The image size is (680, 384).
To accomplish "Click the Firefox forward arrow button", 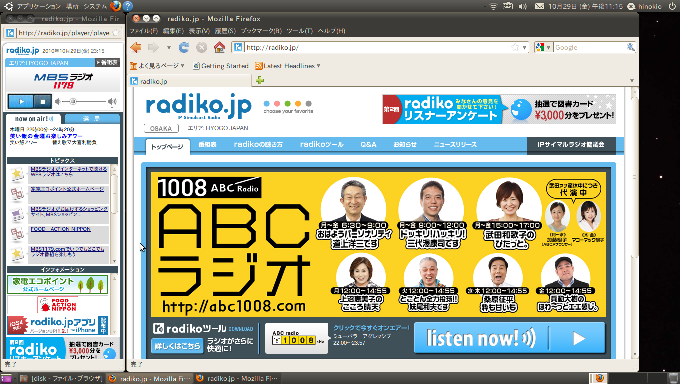I will (153, 47).
